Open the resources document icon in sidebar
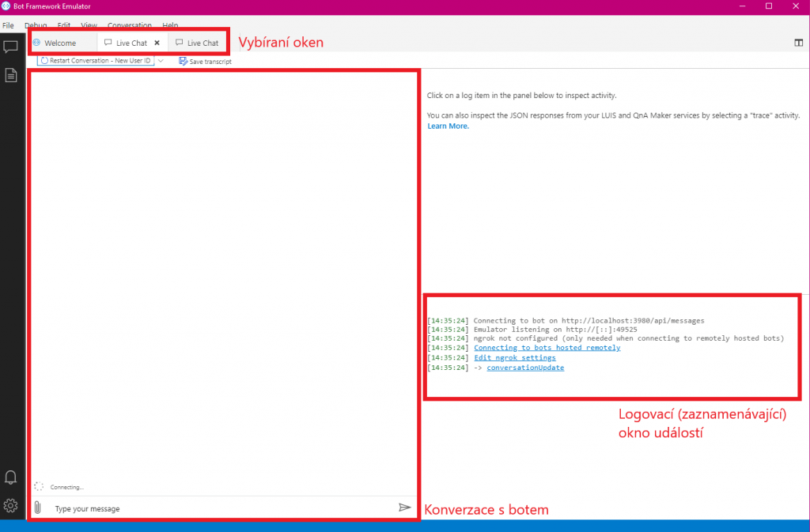 [11, 75]
